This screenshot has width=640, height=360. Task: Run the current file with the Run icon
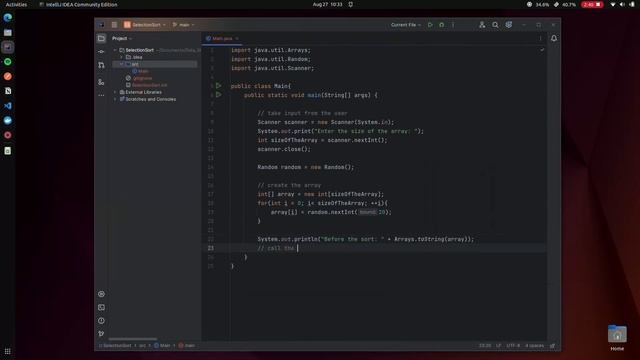point(430,25)
